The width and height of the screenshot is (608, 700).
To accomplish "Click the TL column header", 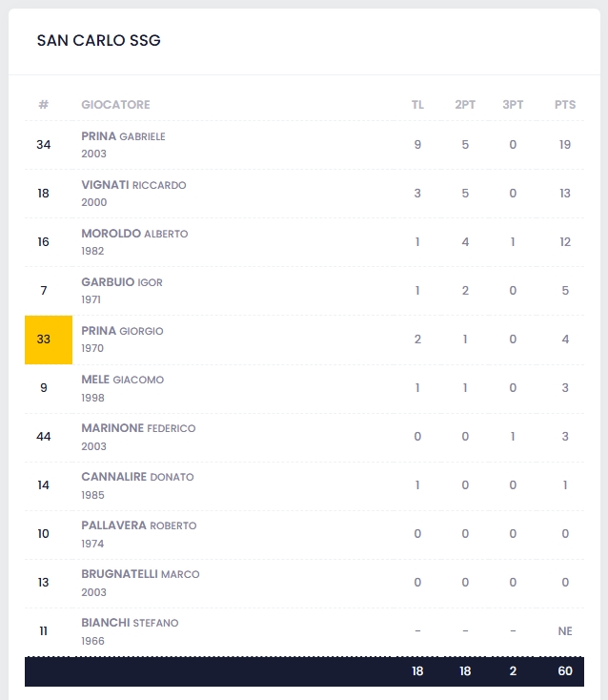I will tap(417, 105).
